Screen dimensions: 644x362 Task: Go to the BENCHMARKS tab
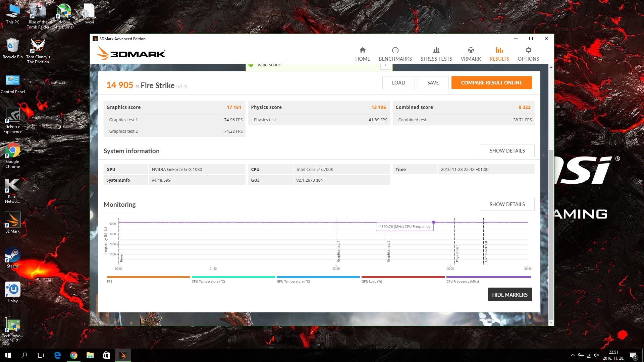click(x=395, y=54)
